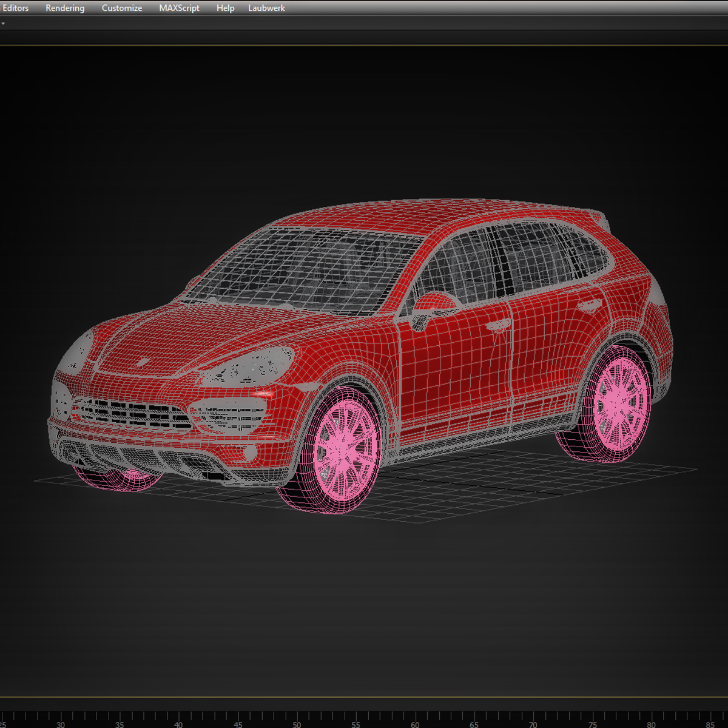Jump to frame 45 on timeline ruler
The width and height of the screenshot is (728, 728).
click(x=238, y=724)
